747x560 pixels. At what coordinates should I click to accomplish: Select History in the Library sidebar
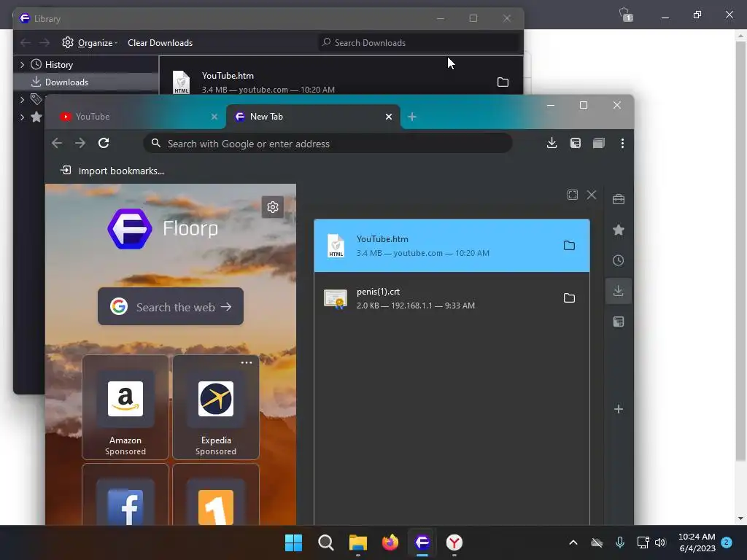(x=59, y=65)
